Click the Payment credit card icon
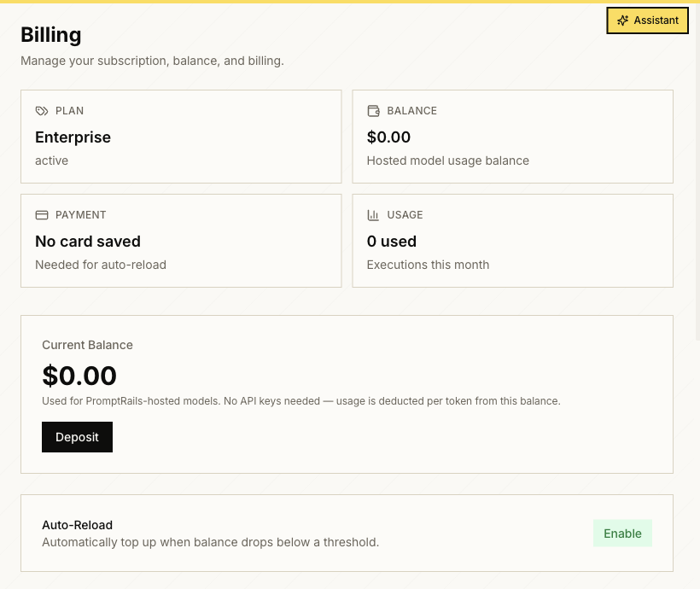 [x=42, y=215]
